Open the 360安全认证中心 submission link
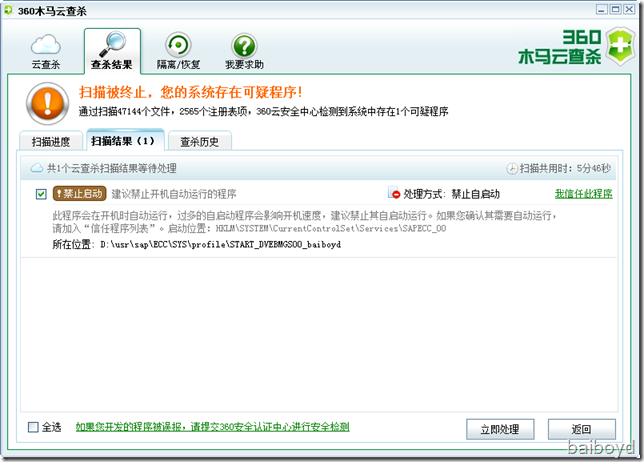644x462 pixels. point(212,427)
